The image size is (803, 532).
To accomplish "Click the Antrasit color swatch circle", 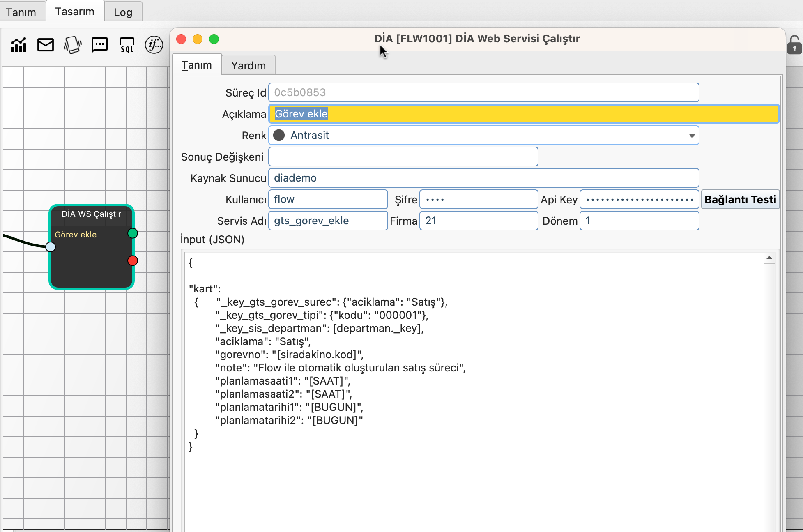I will [x=279, y=135].
